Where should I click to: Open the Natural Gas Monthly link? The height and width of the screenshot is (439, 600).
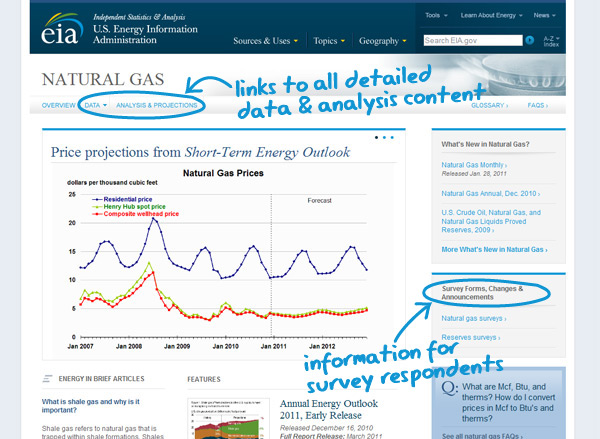pos(474,165)
